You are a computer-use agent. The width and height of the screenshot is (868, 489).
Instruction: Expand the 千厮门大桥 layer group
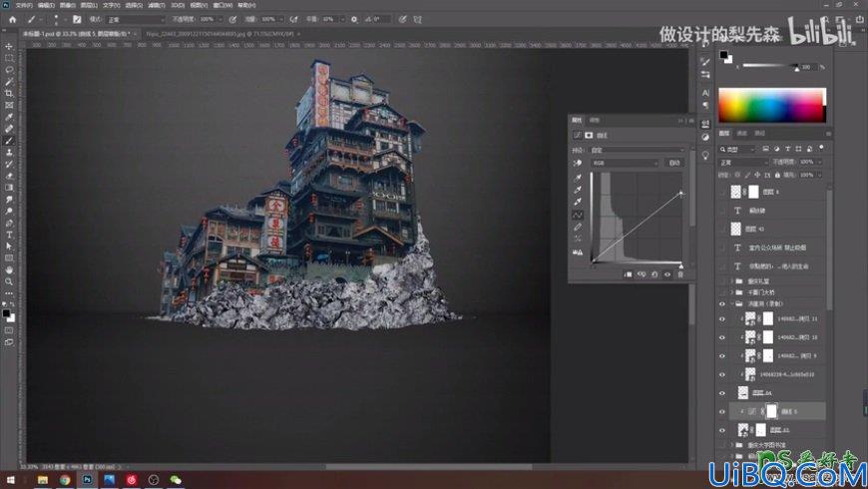[732, 292]
